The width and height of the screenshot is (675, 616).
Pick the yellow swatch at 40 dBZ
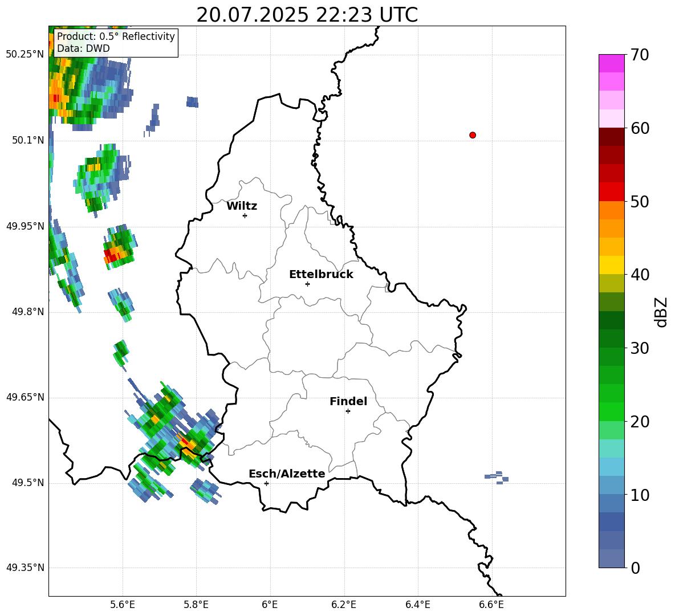coord(611,265)
